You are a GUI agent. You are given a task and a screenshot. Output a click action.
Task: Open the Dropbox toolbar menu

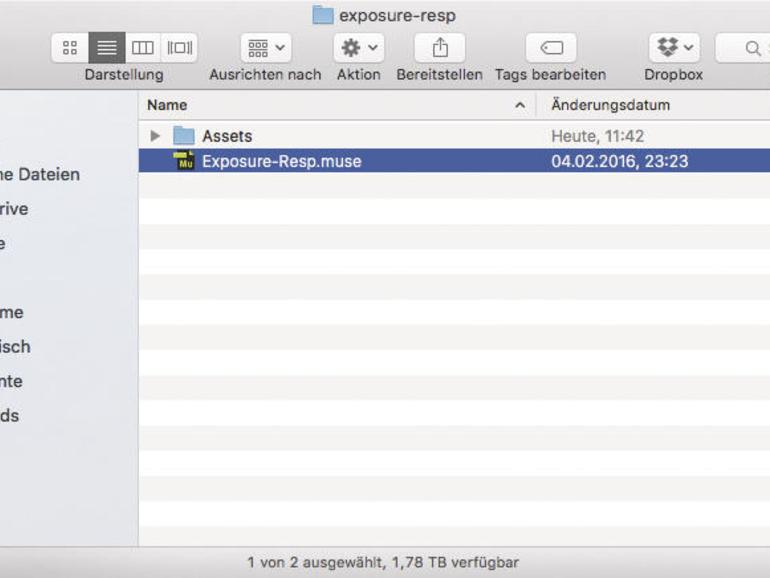coord(674,48)
